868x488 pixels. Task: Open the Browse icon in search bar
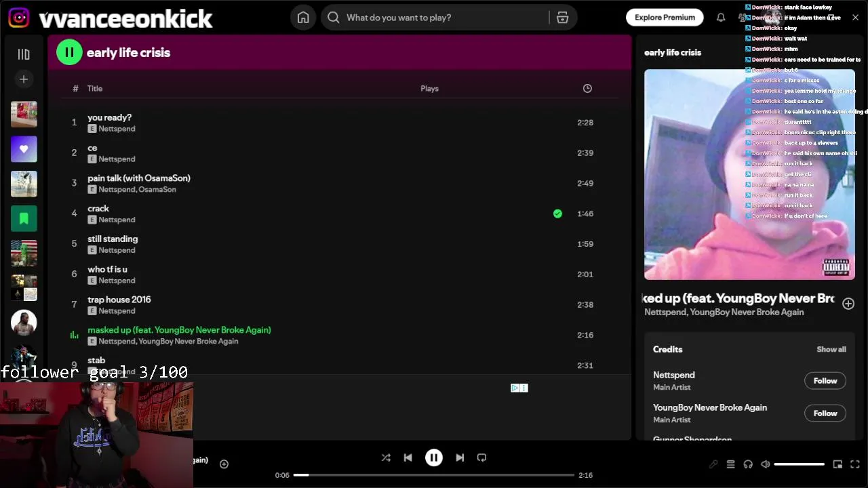562,18
